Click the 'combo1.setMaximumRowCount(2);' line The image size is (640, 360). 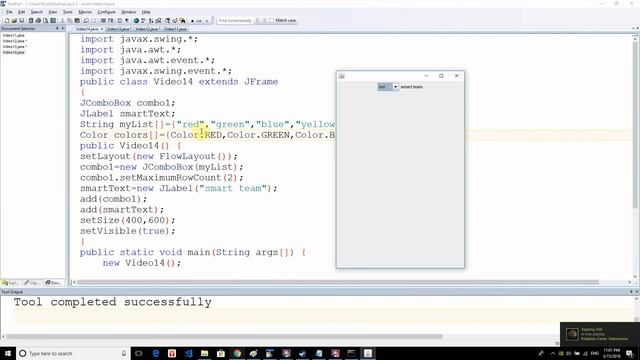click(x=162, y=178)
